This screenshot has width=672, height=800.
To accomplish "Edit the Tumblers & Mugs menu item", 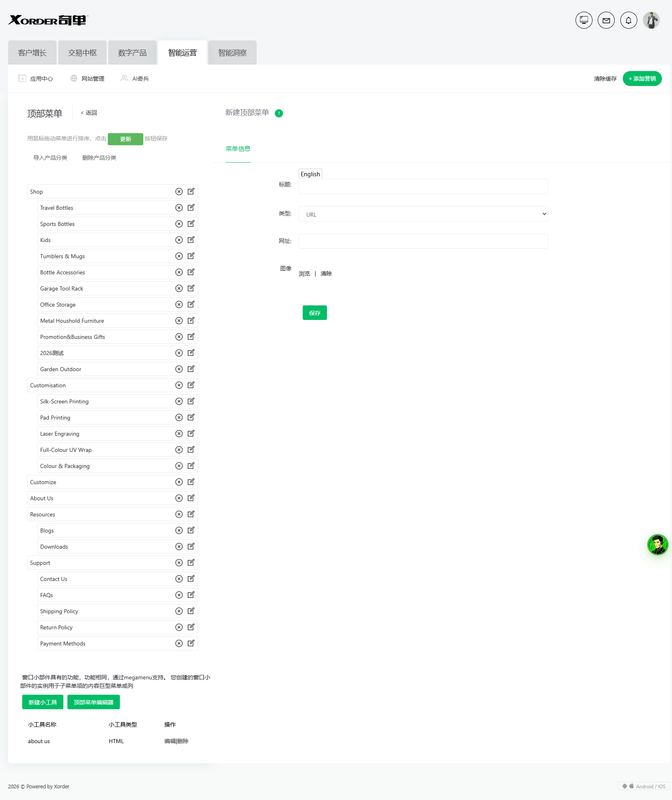I will coord(191,256).
